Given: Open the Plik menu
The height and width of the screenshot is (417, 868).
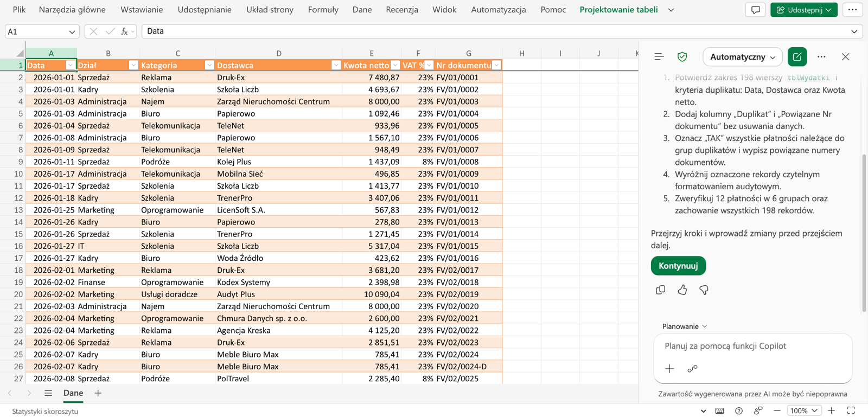Looking at the screenshot, I should tap(19, 10).
